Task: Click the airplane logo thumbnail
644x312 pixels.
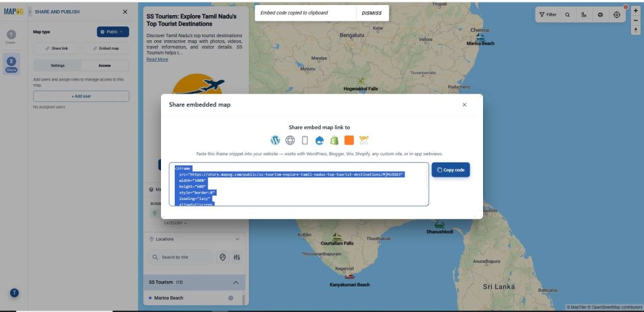Action: click(x=198, y=84)
